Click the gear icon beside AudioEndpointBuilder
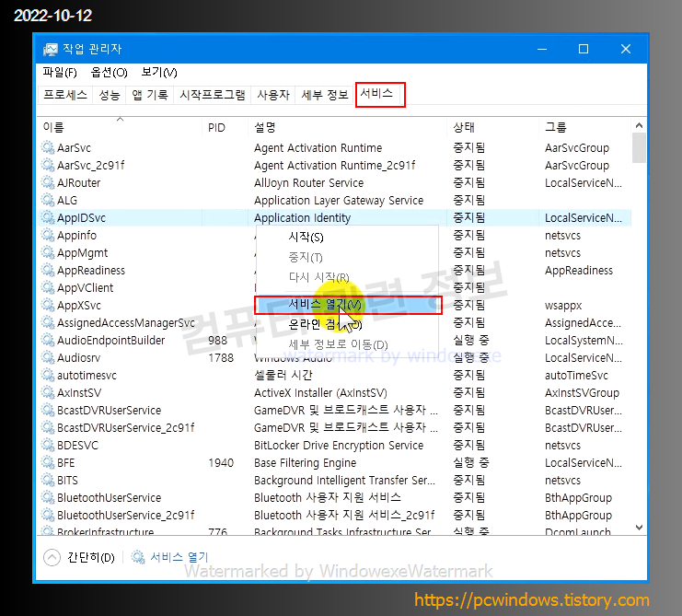682x616 pixels. (x=48, y=340)
